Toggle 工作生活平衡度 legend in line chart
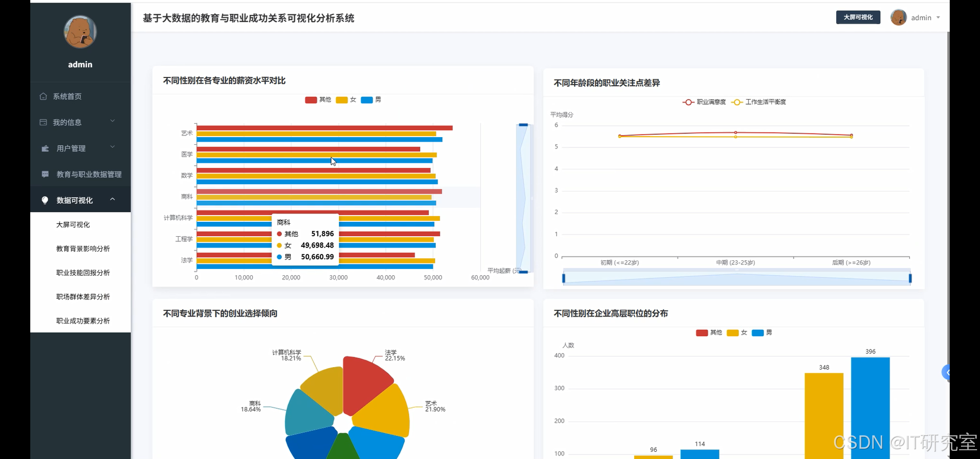 [x=758, y=102]
